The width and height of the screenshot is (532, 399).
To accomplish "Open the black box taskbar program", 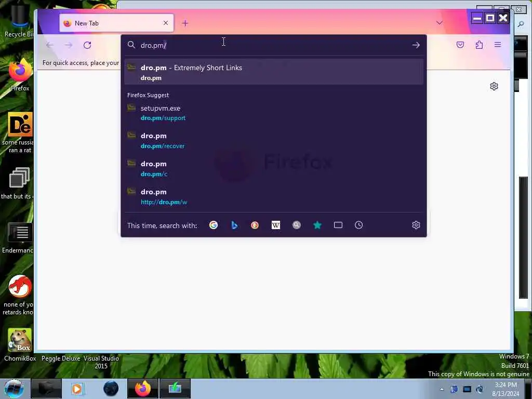I will click(46, 389).
